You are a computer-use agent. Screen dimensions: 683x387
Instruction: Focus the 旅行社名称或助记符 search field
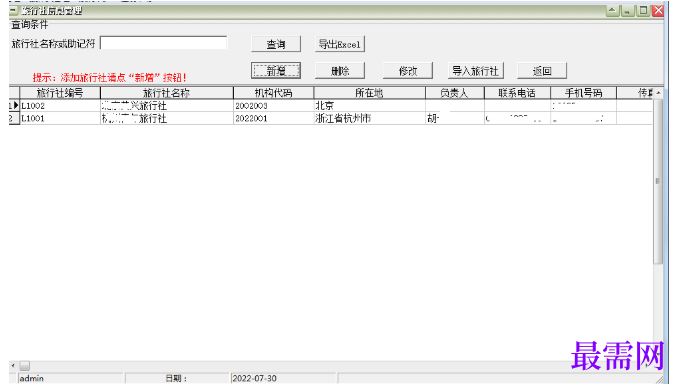tap(164, 43)
